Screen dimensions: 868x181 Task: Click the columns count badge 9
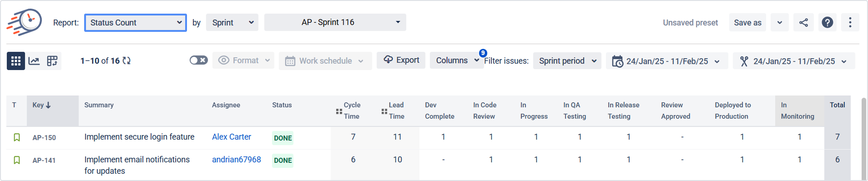tap(483, 53)
